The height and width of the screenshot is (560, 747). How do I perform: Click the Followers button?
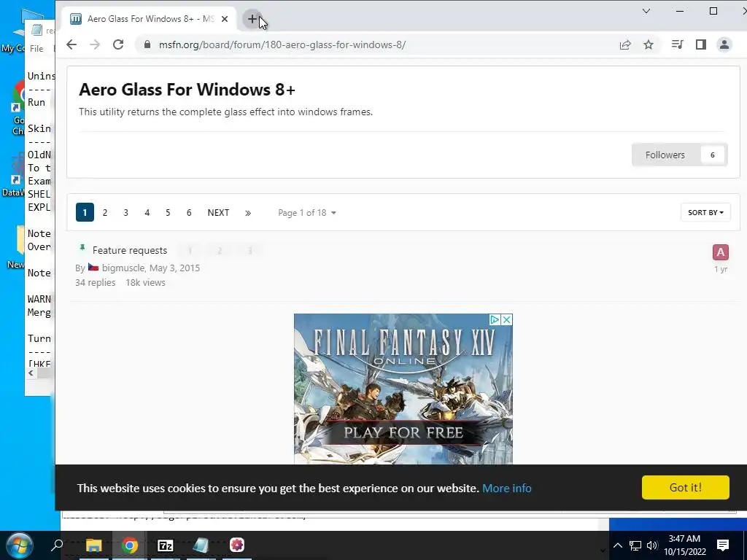(679, 155)
